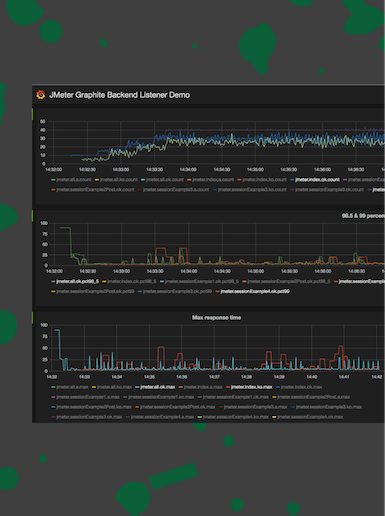Click the jmeter.sessionExample2Post.ko.max legend label

tap(94, 407)
